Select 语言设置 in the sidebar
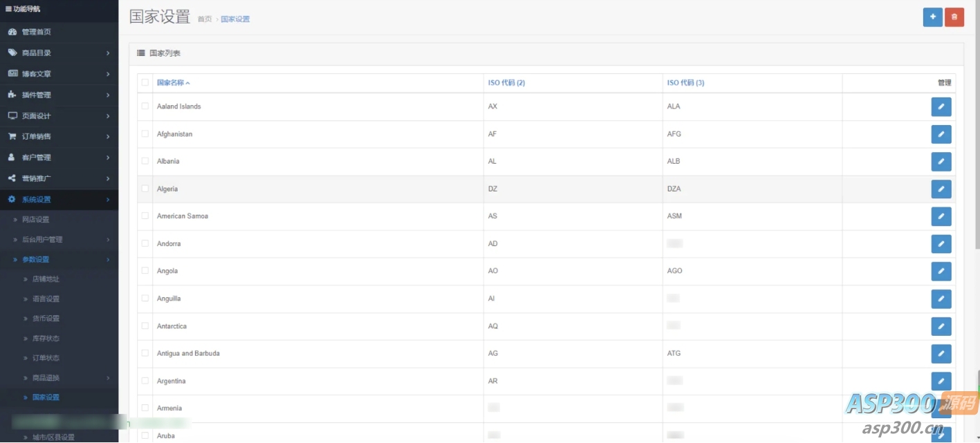 tap(46, 299)
